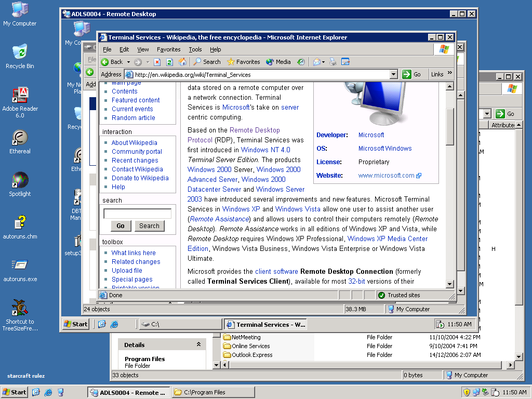Refresh the Wikipedia page
The height and width of the screenshot is (399, 532).
[169, 62]
